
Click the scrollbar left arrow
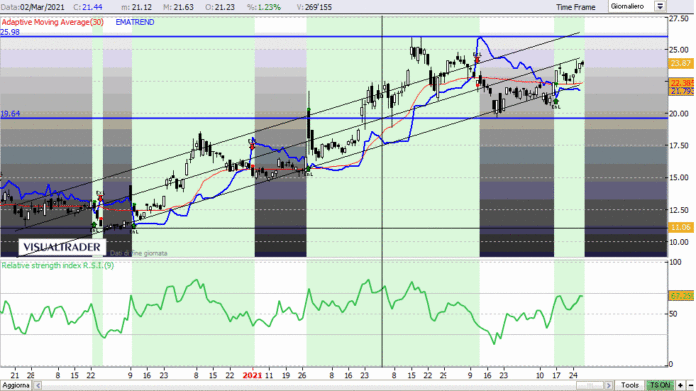point(38,385)
